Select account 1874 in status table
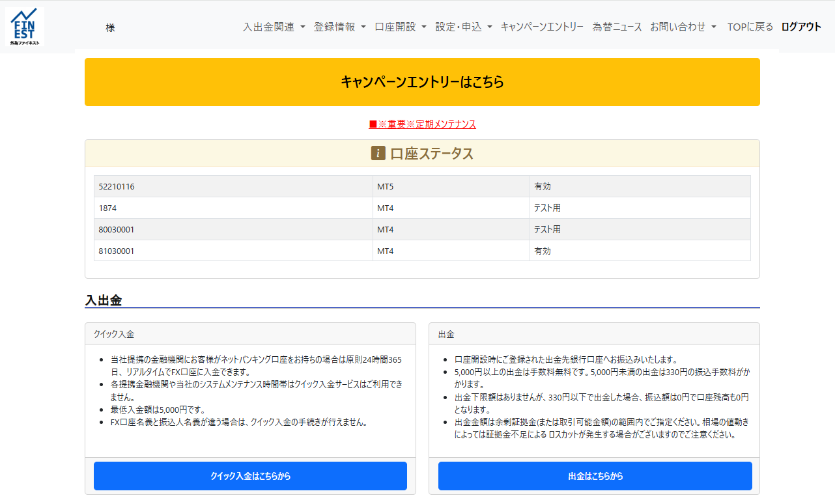 107,208
